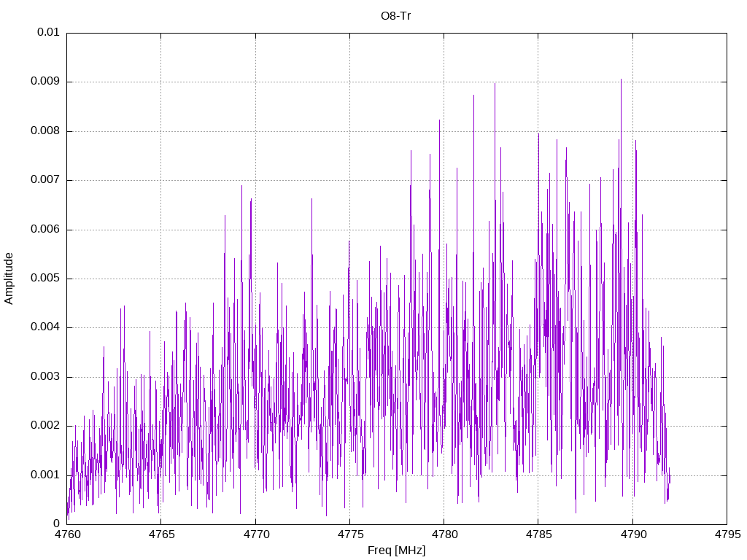Click the y-axis tick label 0.005
Image resolution: width=747 pixels, height=560 pixels.
click(45, 278)
